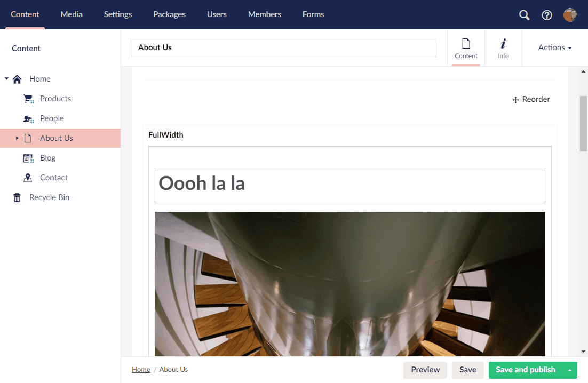Switch to the Content app tab
The height and width of the screenshot is (383, 588).
[466, 49]
